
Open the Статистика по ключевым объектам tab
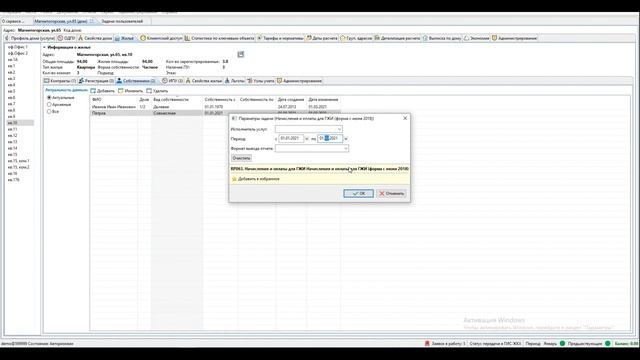[220, 38]
